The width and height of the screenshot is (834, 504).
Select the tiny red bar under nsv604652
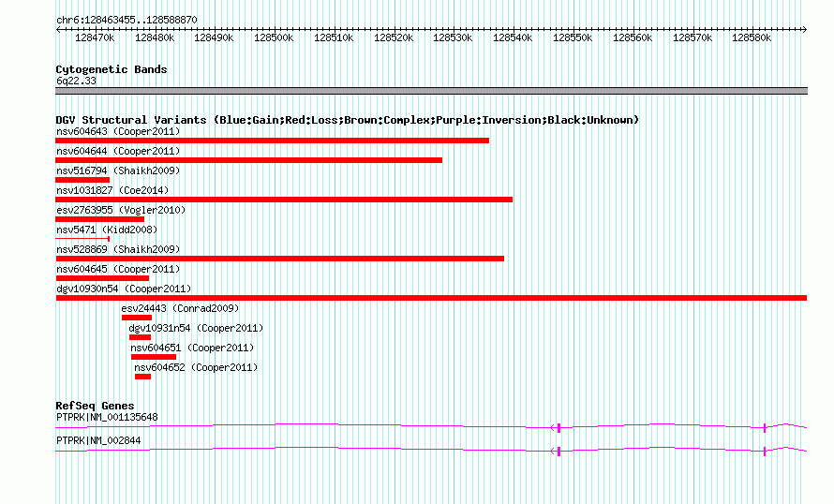pos(142,377)
